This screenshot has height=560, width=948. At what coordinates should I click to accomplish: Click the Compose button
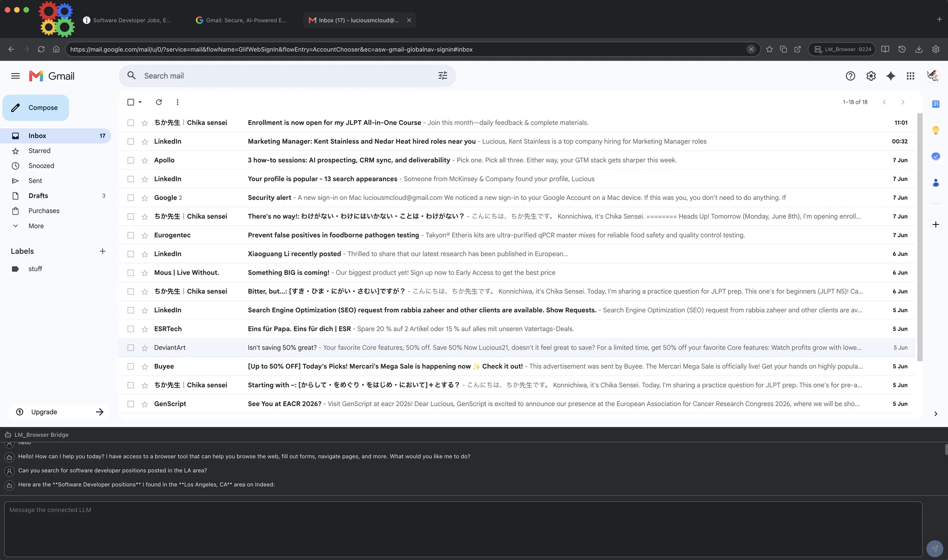tap(36, 108)
